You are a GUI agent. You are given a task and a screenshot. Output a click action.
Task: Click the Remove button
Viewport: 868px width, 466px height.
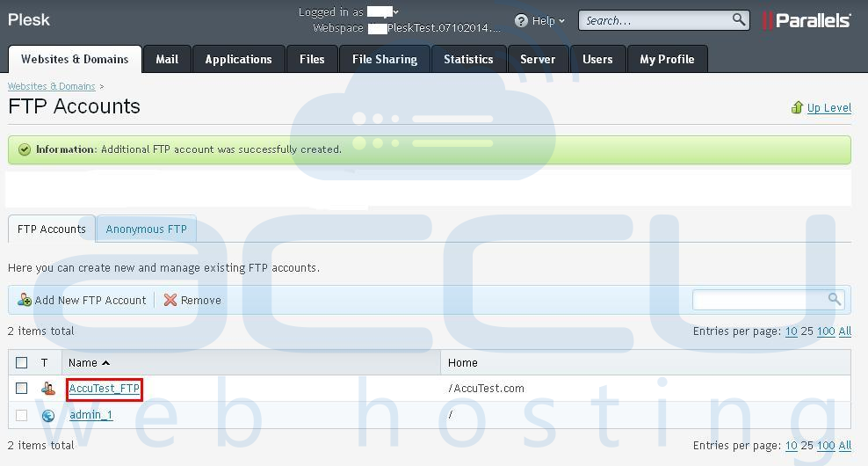point(192,300)
